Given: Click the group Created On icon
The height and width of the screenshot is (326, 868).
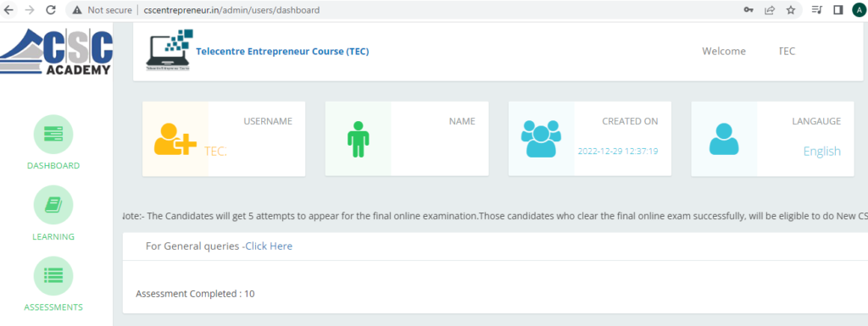Looking at the screenshot, I should pyautogui.click(x=541, y=139).
